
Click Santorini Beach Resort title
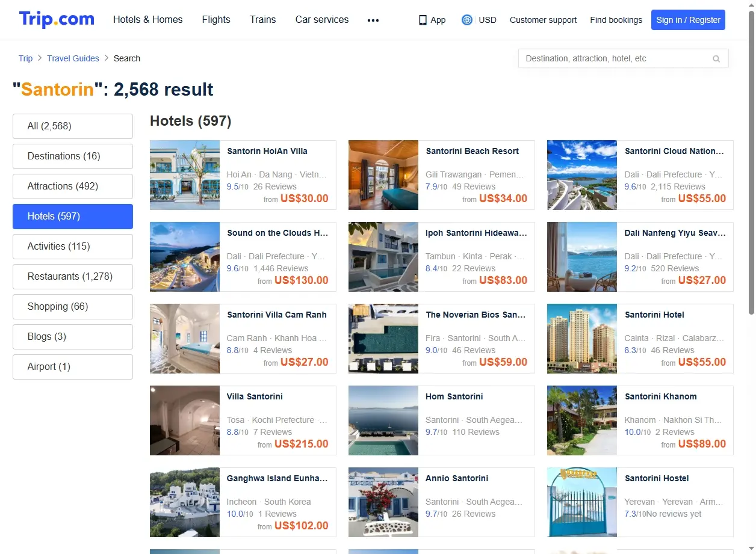pyautogui.click(x=472, y=151)
